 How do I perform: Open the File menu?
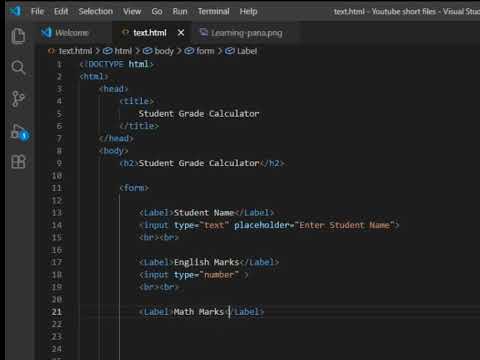pyautogui.click(x=37, y=12)
